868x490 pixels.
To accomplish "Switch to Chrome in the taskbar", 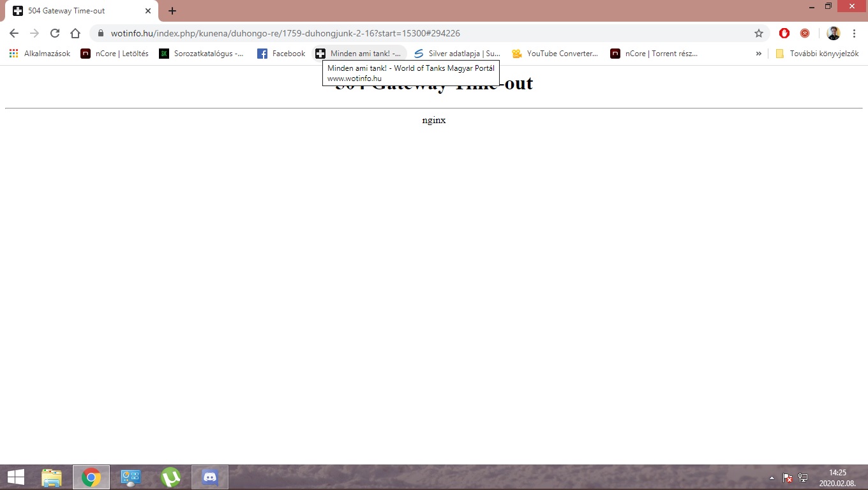I will [91, 477].
